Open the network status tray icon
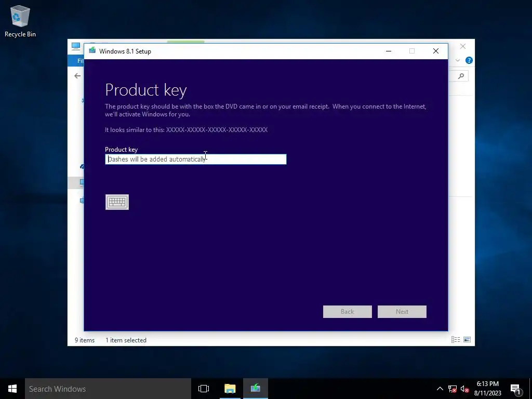The image size is (532, 399). [453, 389]
